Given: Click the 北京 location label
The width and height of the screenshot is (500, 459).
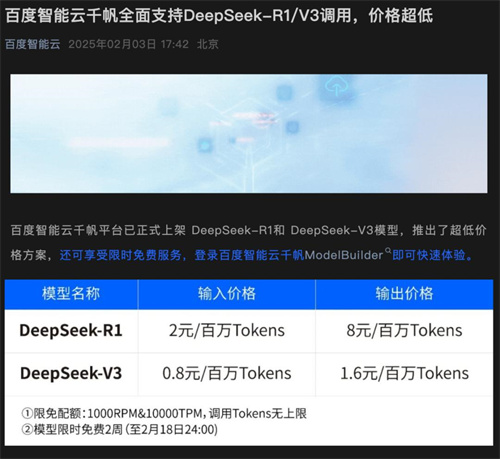Looking at the screenshot, I should click(207, 44).
